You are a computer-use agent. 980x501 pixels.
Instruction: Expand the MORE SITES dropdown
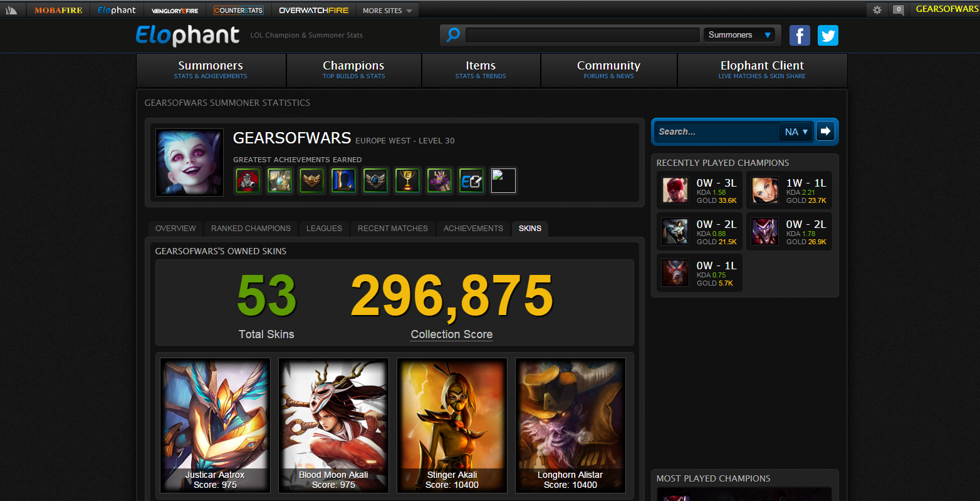[387, 10]
